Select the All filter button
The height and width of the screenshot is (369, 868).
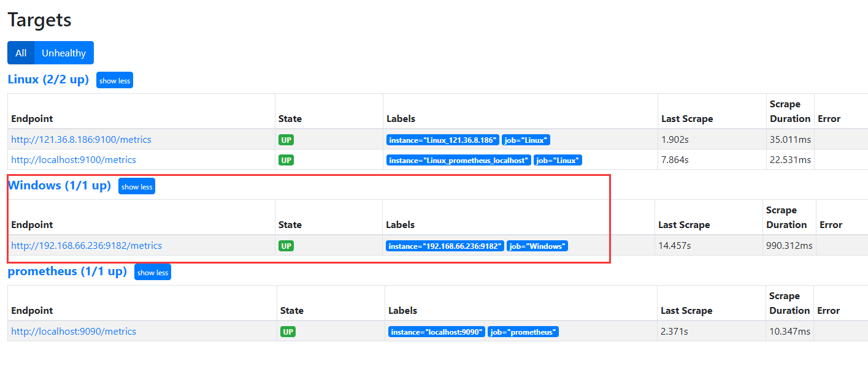tap(21, 53)
